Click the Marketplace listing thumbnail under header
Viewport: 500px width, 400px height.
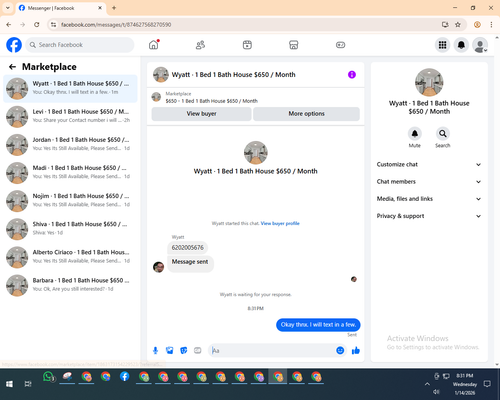pos(156,97)
